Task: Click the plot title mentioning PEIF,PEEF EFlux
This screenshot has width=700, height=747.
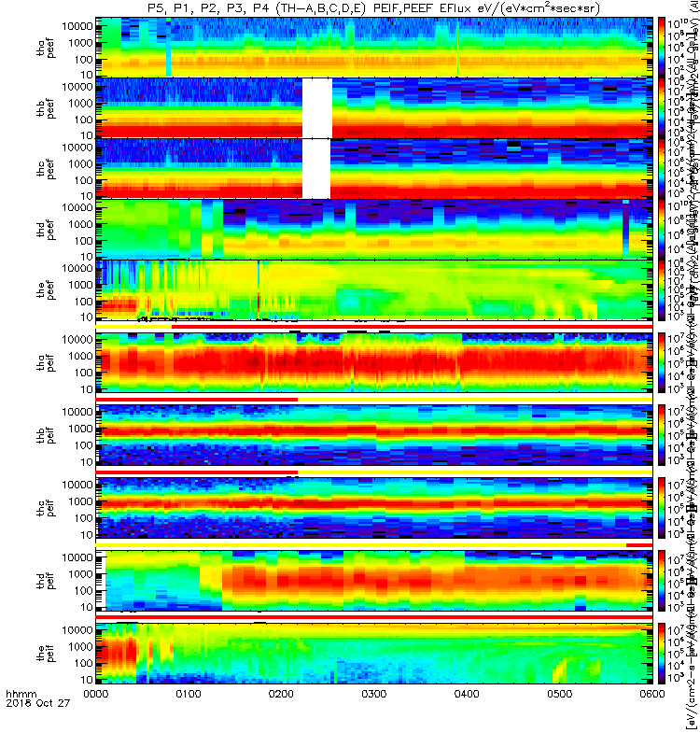Action: click(374, 8)
